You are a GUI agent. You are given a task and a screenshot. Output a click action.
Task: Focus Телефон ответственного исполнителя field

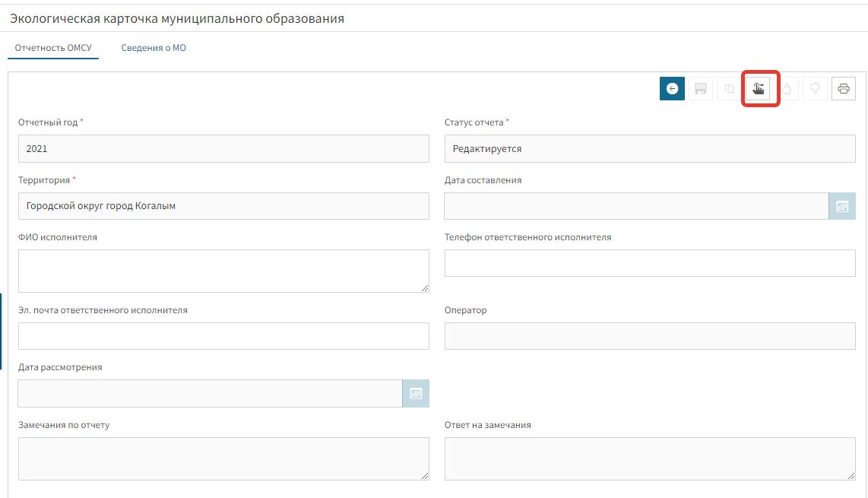point(650,263)
